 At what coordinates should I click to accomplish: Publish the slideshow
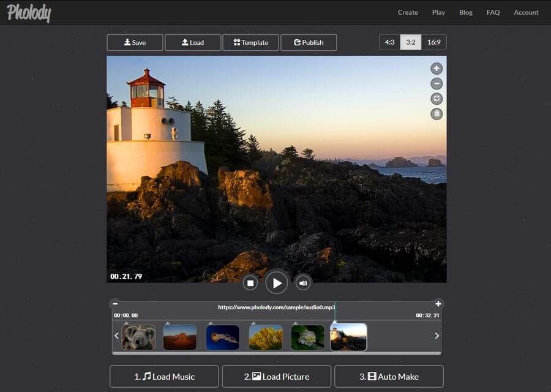[309, 42]
